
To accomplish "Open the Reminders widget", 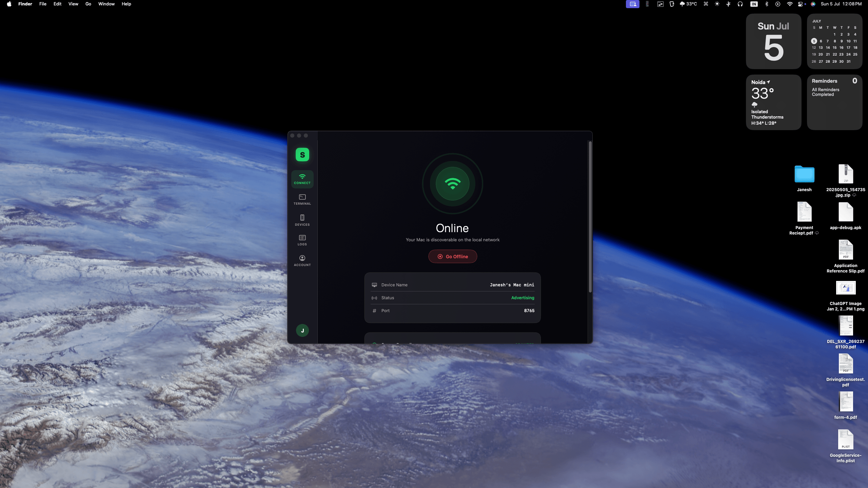I will click(834, 102).
